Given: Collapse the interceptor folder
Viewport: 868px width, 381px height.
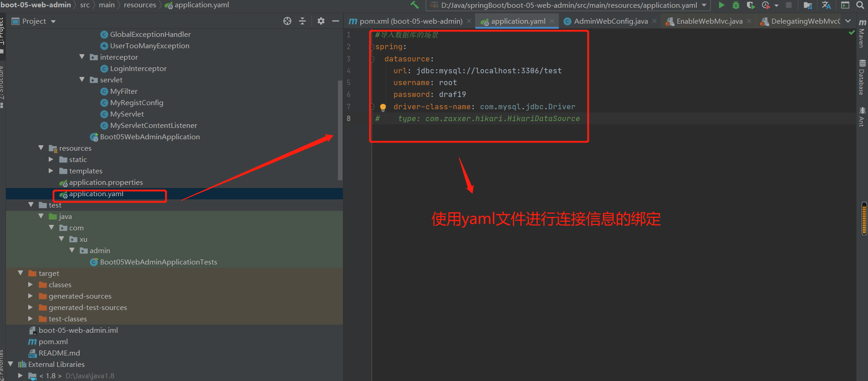Looking at the screenshot, I should 82,57.
